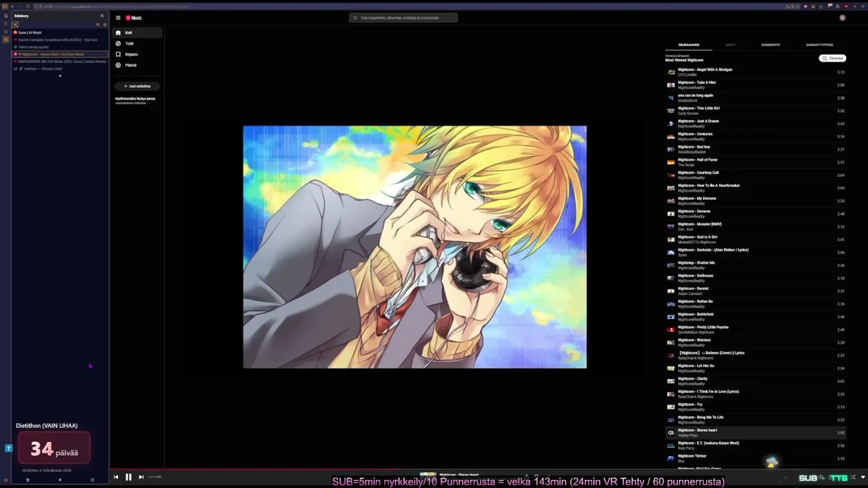
Task: Open the user account avatar
Action: coord(842,18)
